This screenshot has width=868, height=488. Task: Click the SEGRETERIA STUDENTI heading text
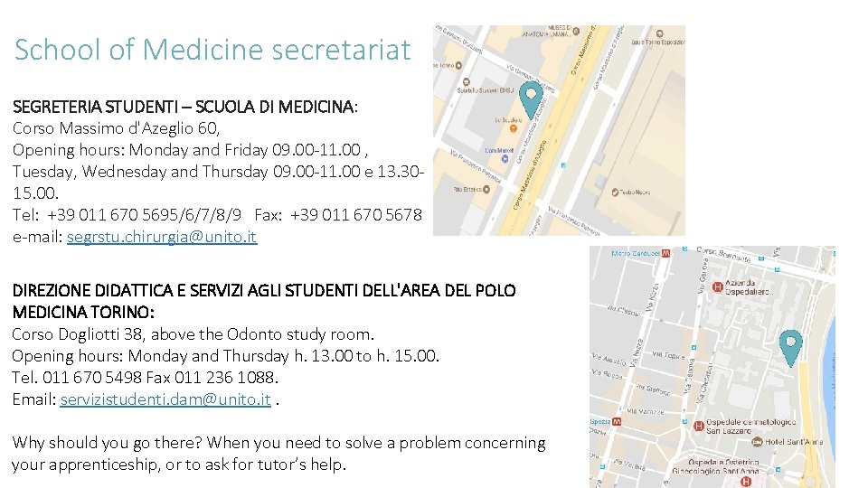(x=184, y=108)
